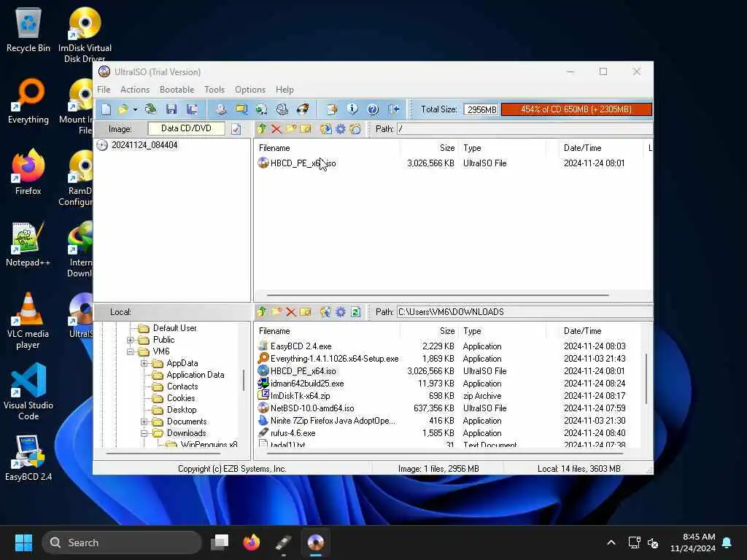Screen dimensions: 747x560
Task: Click the Data CD/DVD image type button
Action: [186, 128]
